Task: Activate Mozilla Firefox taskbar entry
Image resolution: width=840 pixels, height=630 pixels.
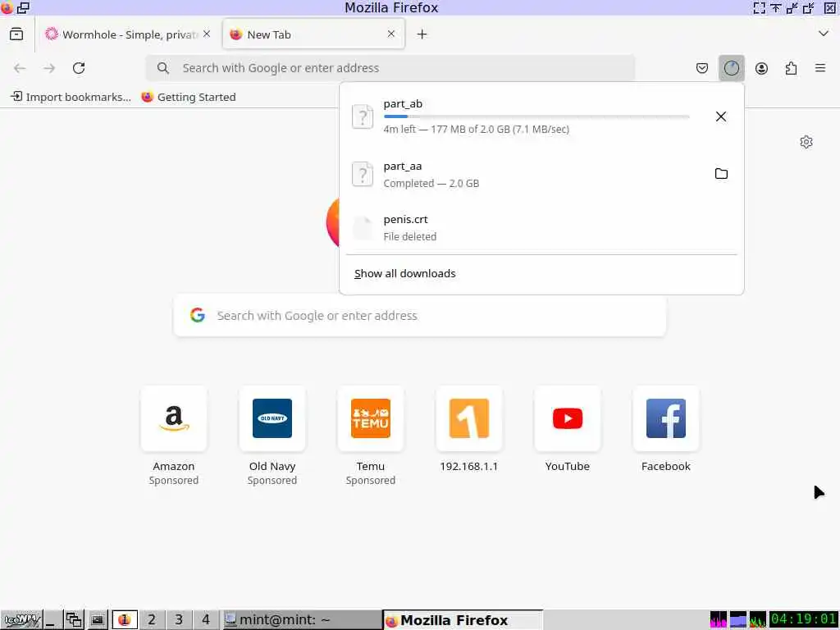Action: click(x=463, y=620)
